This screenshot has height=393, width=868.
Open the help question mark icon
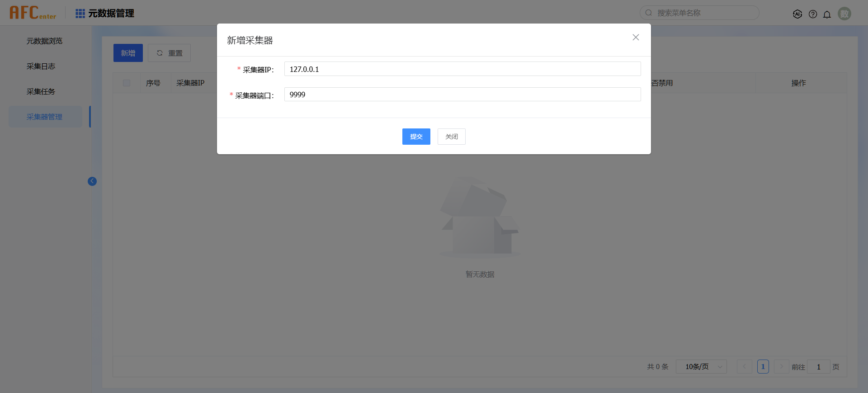pyautogui.click(x=813, y=14)
